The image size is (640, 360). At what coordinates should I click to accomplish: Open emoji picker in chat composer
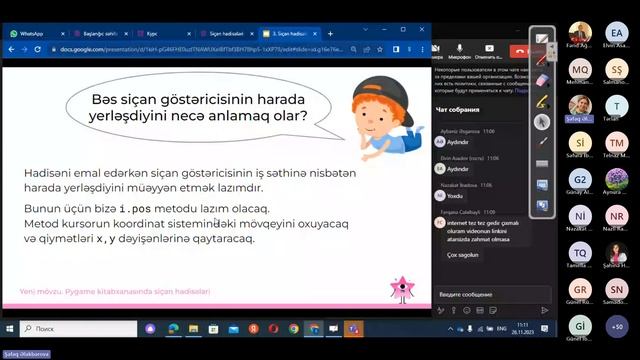(x=467, y=311)
